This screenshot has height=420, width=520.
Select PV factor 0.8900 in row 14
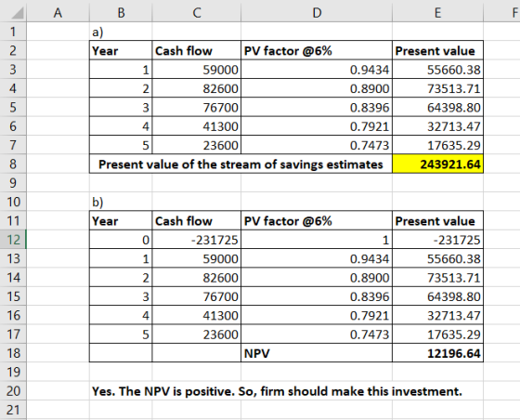coord(317,277)
